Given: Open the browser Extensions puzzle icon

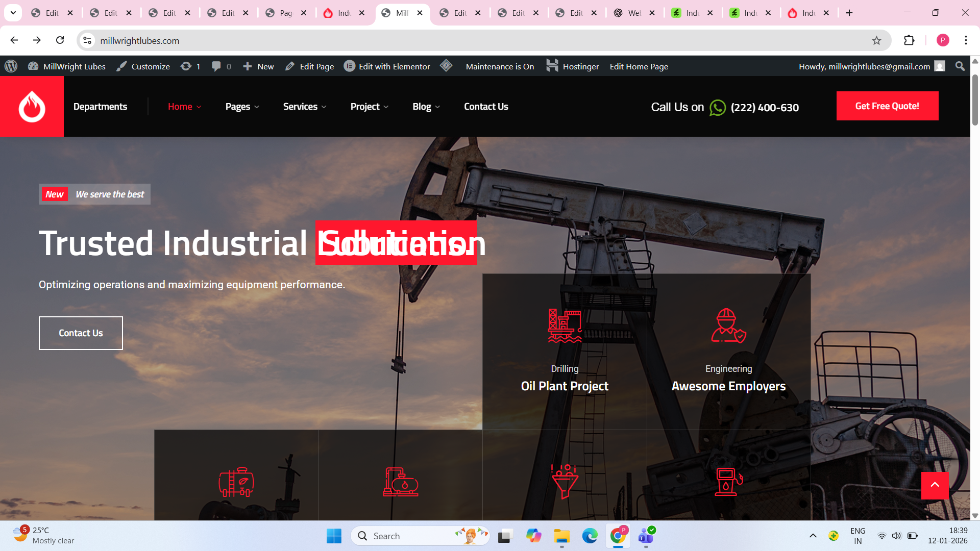Looking at the screenshot, I should 909,40.
